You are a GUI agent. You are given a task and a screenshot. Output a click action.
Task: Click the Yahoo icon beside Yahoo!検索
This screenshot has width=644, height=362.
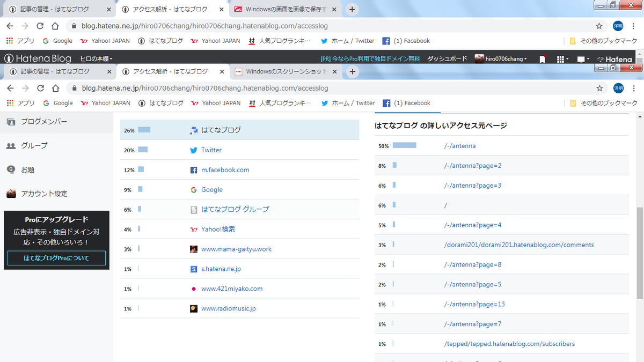[194, 230]
